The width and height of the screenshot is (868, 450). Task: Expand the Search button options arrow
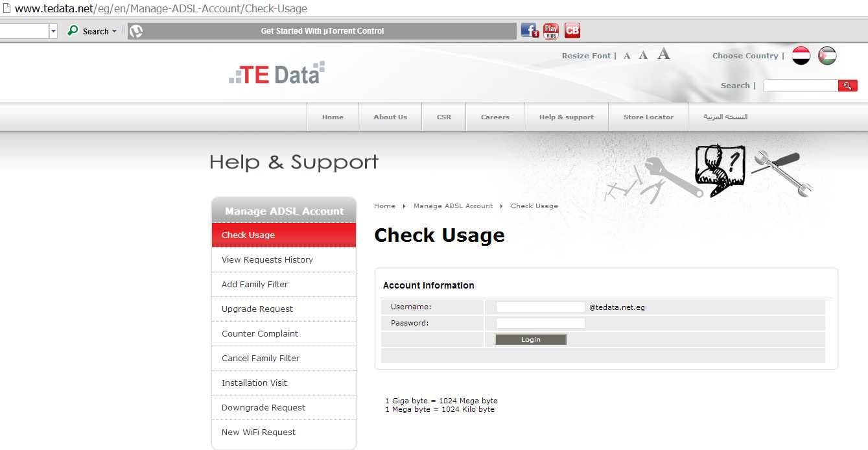114,31
